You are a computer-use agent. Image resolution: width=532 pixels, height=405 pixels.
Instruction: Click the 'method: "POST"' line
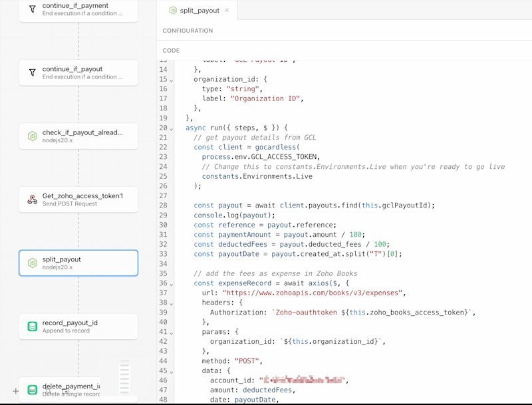tap(232, 361)
